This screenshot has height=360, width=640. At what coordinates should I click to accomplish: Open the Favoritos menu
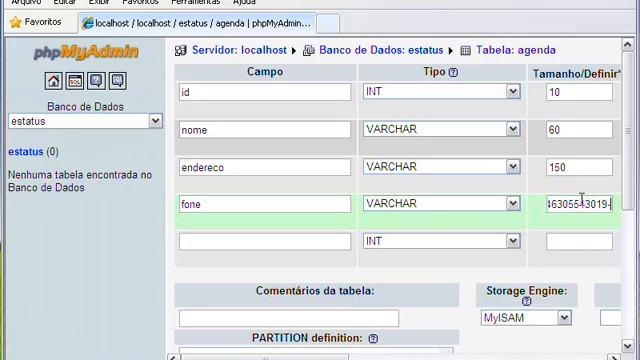[140, 2]
